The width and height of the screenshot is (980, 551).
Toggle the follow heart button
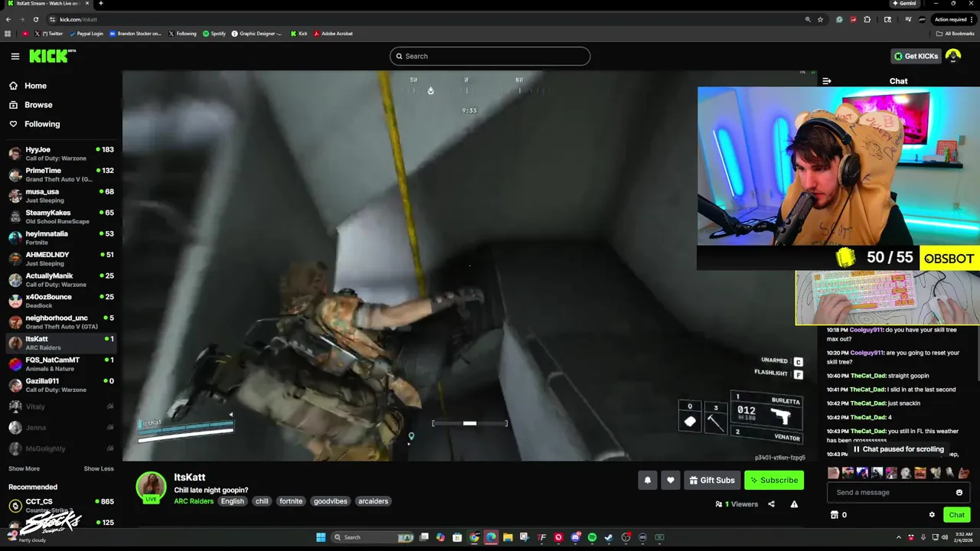671,480
